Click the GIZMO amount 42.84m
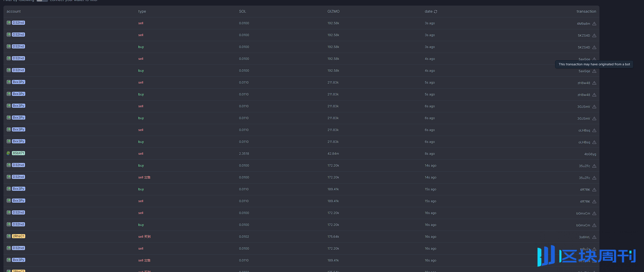The image size is (644, 272). click(333, 154)
